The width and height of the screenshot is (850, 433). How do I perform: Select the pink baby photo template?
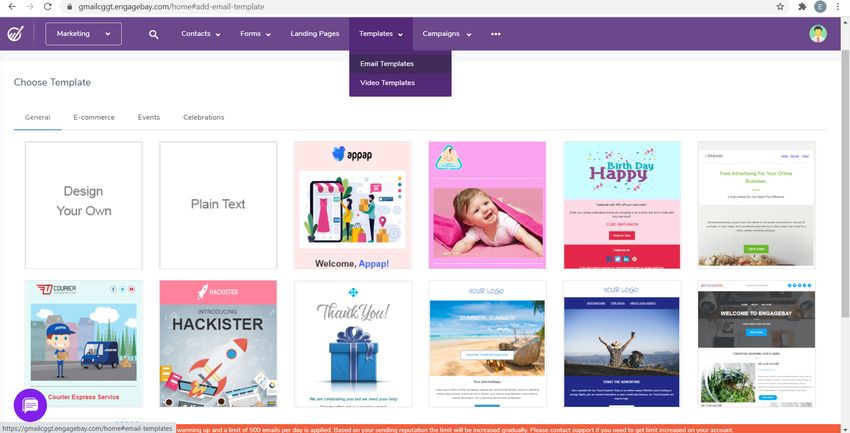pos(487,205)
